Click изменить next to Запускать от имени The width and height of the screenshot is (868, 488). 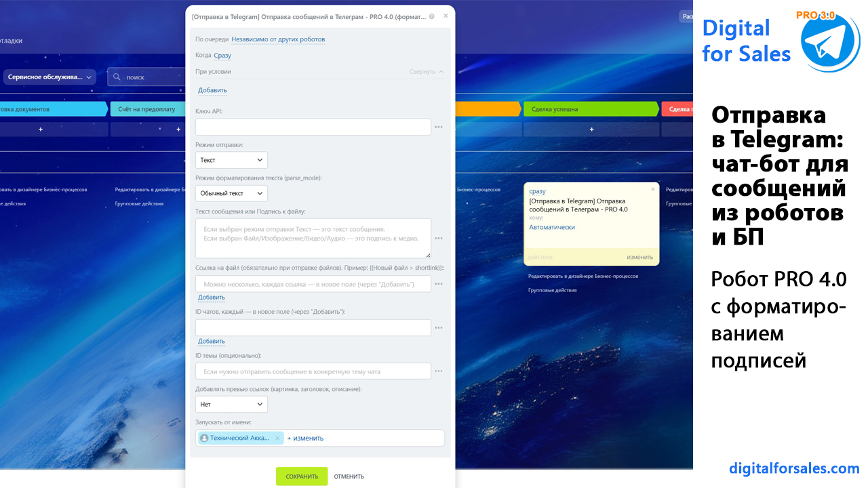(305, 439)
